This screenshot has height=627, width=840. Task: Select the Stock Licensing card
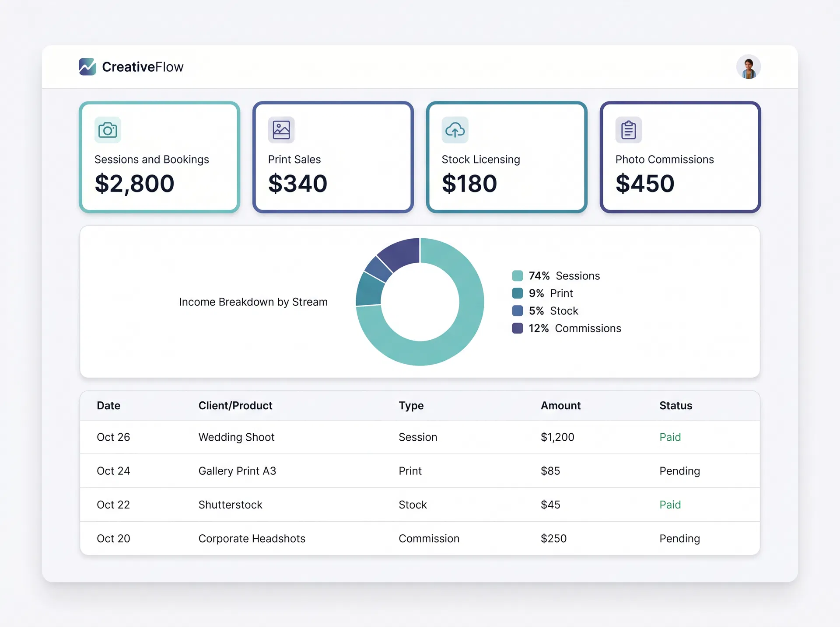click(x=506, y=157)
